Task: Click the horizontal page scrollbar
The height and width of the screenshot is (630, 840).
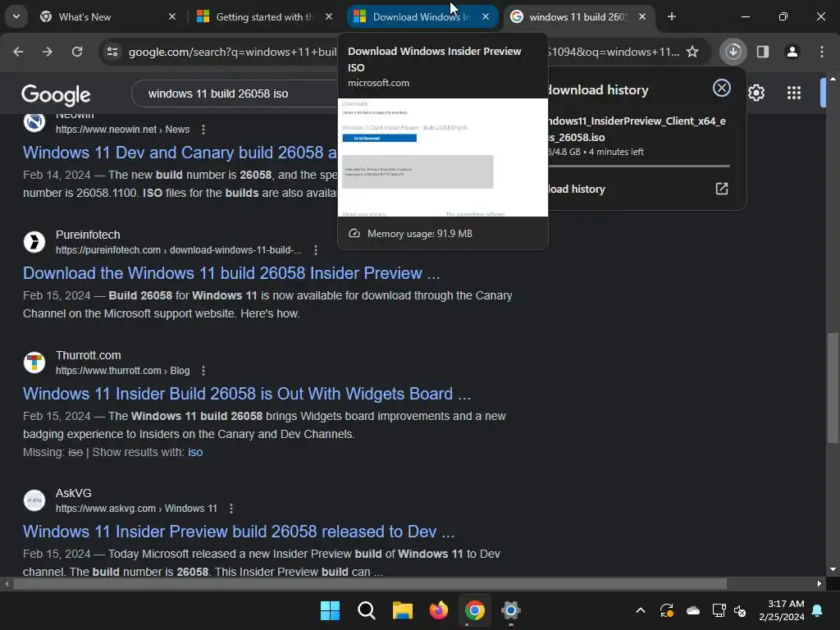Action: pyautogui.click(x=370, y=583)
